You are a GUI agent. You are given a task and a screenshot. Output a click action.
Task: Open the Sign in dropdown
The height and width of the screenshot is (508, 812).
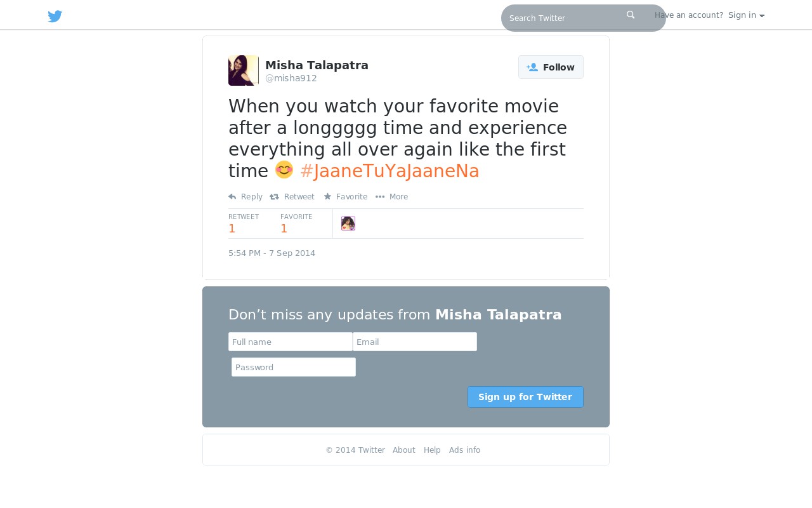click(x=746, y=15)
